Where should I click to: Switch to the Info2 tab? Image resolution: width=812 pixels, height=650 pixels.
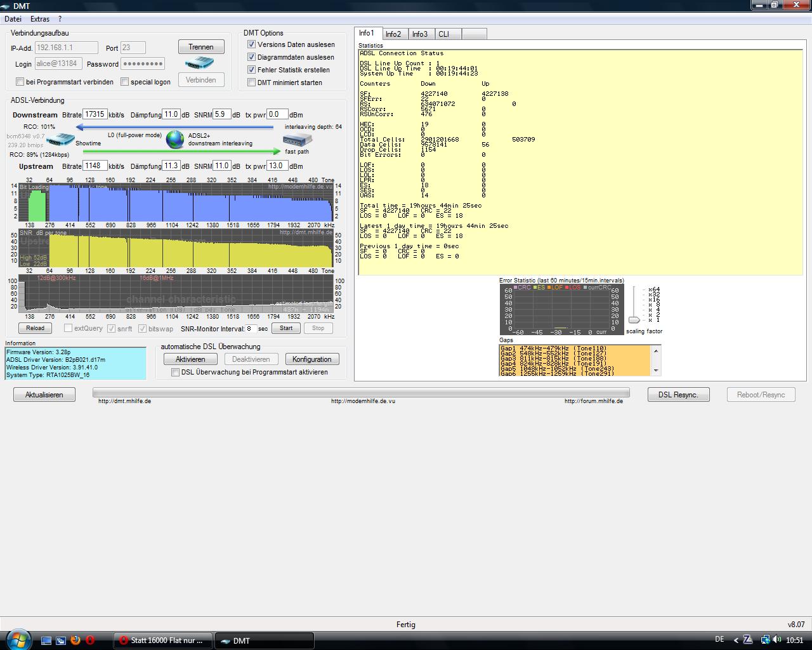pos(393,34)
